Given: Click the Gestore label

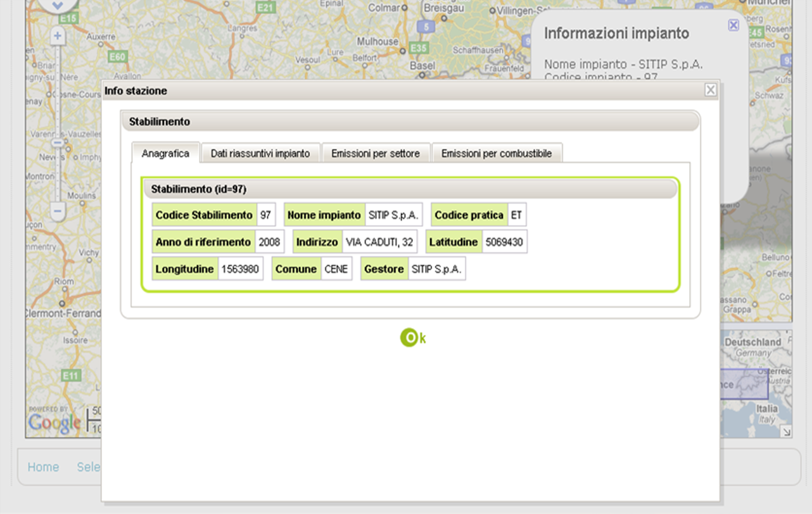Looking at the screenshot, I should point(384,269).
